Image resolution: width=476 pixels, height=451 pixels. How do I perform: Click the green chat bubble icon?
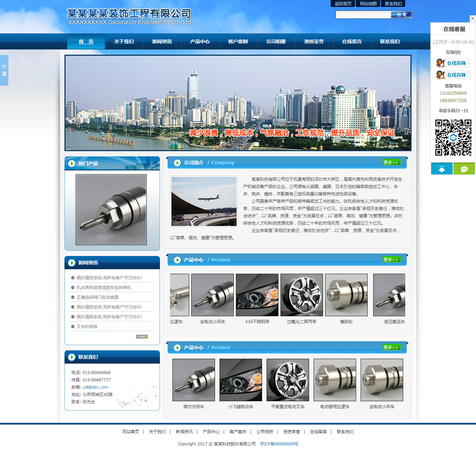click(464, 169)
